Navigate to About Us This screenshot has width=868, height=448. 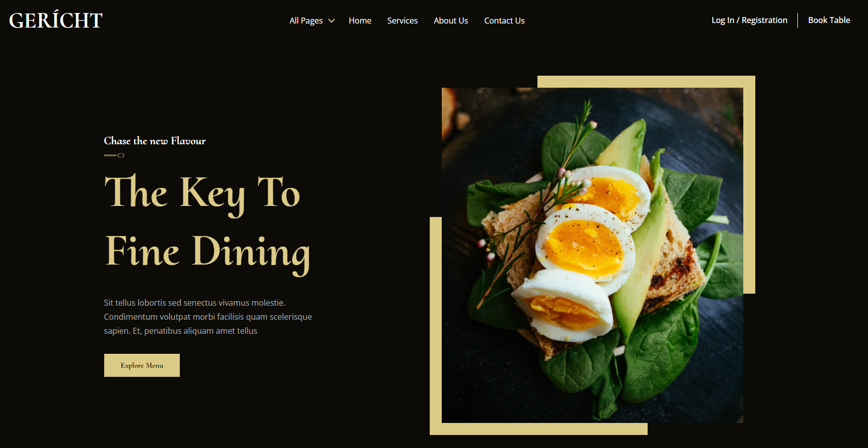[451, 21]
